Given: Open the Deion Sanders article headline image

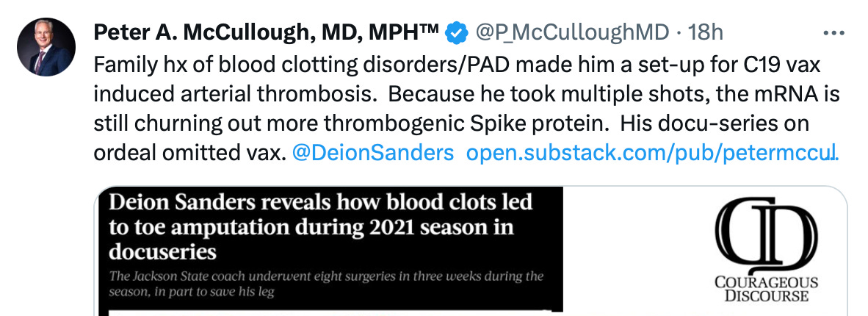Looking at the screenshot, I should [x=328, y=251].
